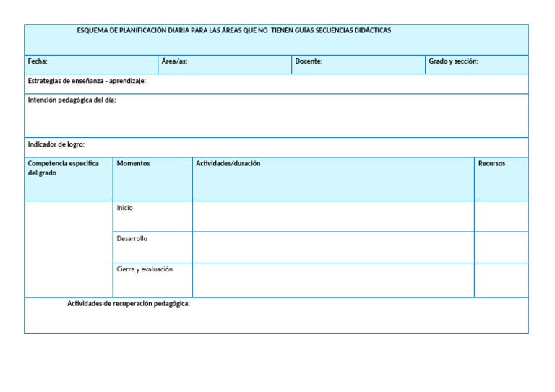Select the 'Actividades/duración' column header
The height and width of the screenshot is (392, 555).
tap(333, 179)
